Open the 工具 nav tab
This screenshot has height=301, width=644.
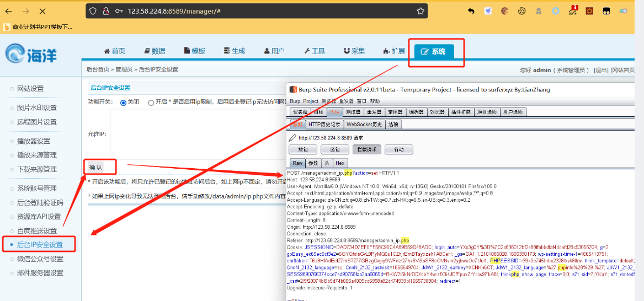click(x=314, y=51)
